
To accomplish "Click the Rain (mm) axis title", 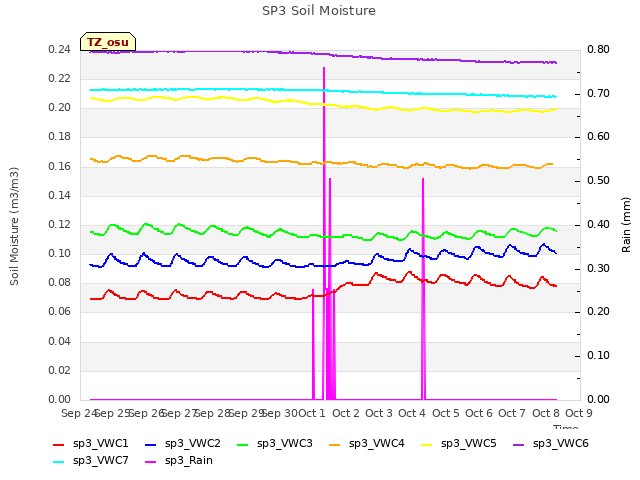I will [x=626, y=225].
